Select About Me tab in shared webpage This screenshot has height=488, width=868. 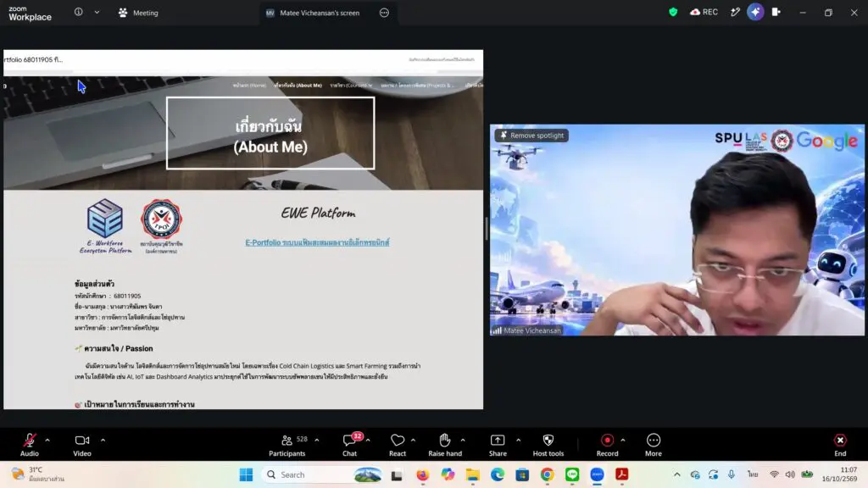(298, 86)
